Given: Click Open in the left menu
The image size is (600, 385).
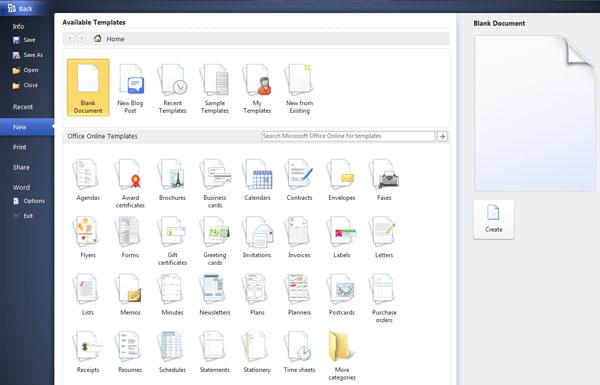Looking at the screenshot, I should 27,70.
